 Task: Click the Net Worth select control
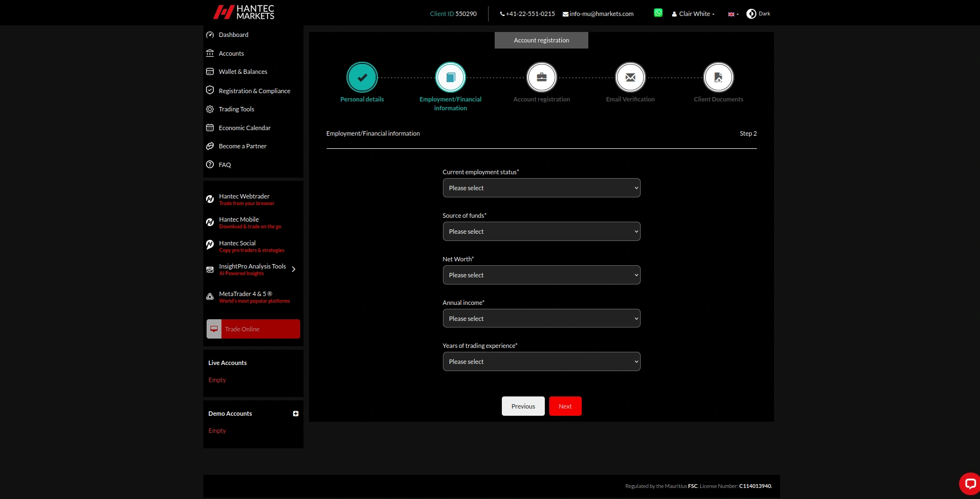541,275
